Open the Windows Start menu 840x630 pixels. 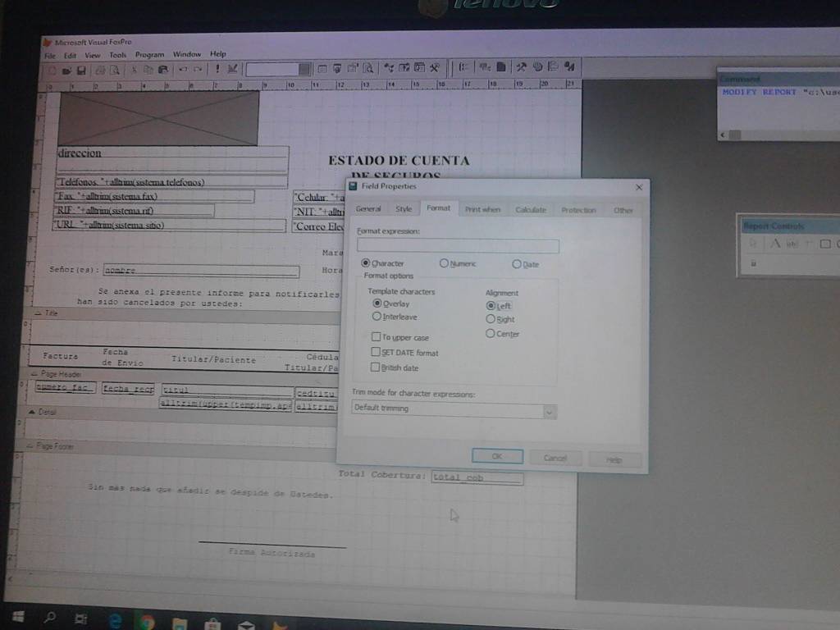pos(18,617)
